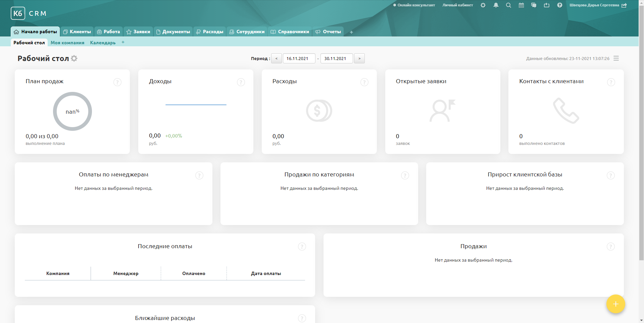Open Личный кабинет link
The image size is (644, 323).
click(458, 5)
